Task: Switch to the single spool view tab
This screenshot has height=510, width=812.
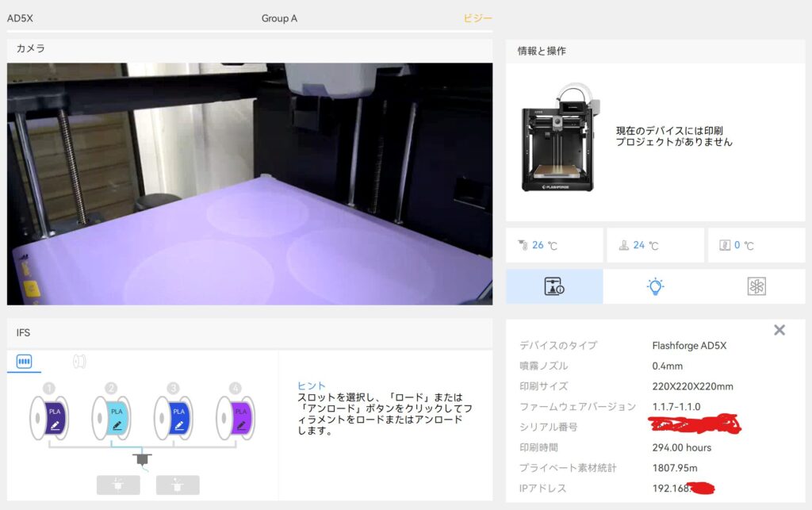Action: pos(79,362)
